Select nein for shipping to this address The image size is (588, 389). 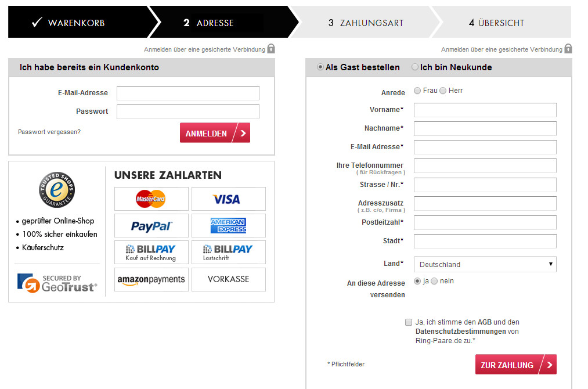(x=434, y=281)
